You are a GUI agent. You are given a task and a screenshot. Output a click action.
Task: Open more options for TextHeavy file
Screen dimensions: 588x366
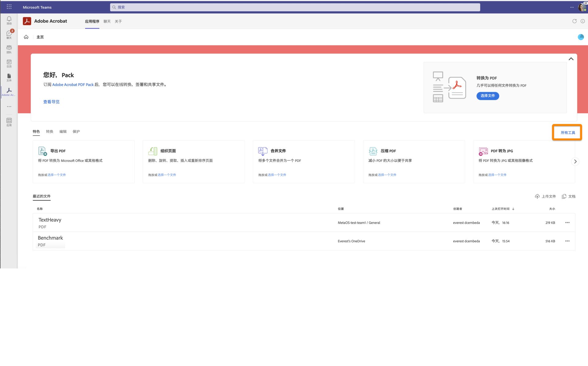[567, 222]
